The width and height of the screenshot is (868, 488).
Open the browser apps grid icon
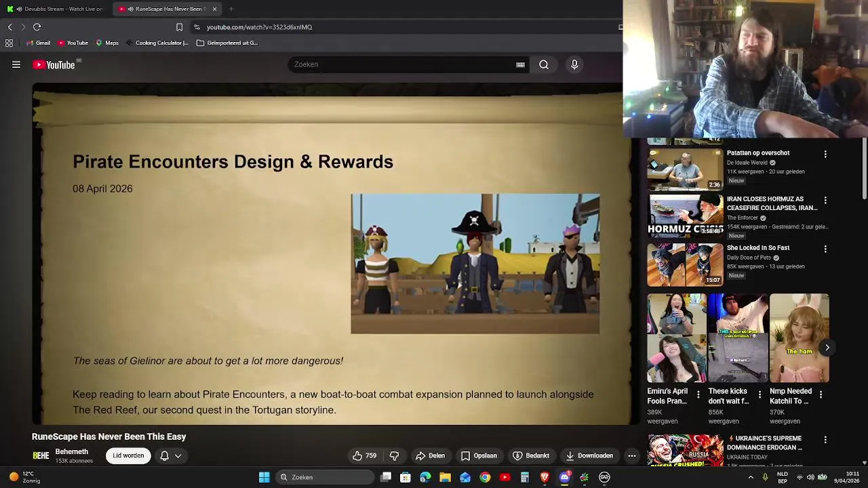pyautogui.click(x=9, y=43)
